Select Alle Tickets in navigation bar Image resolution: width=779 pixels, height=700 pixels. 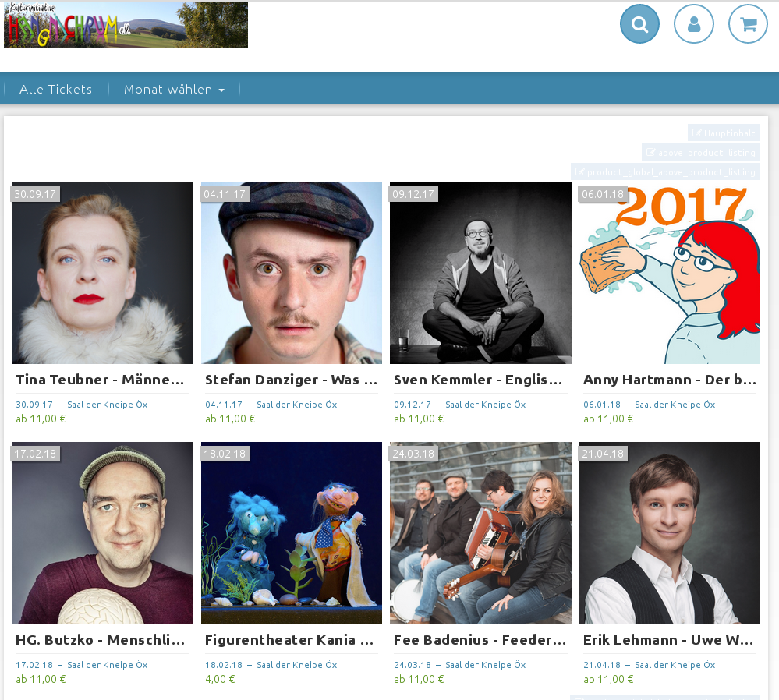pyautogui.click(x=55, y=90)
